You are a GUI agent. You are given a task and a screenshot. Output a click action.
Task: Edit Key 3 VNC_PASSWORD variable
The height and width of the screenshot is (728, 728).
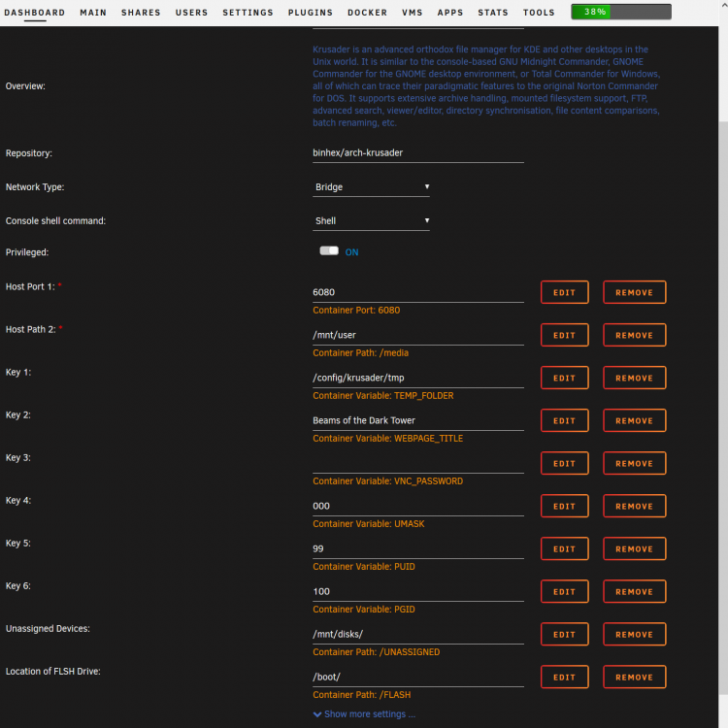[565, 463]
